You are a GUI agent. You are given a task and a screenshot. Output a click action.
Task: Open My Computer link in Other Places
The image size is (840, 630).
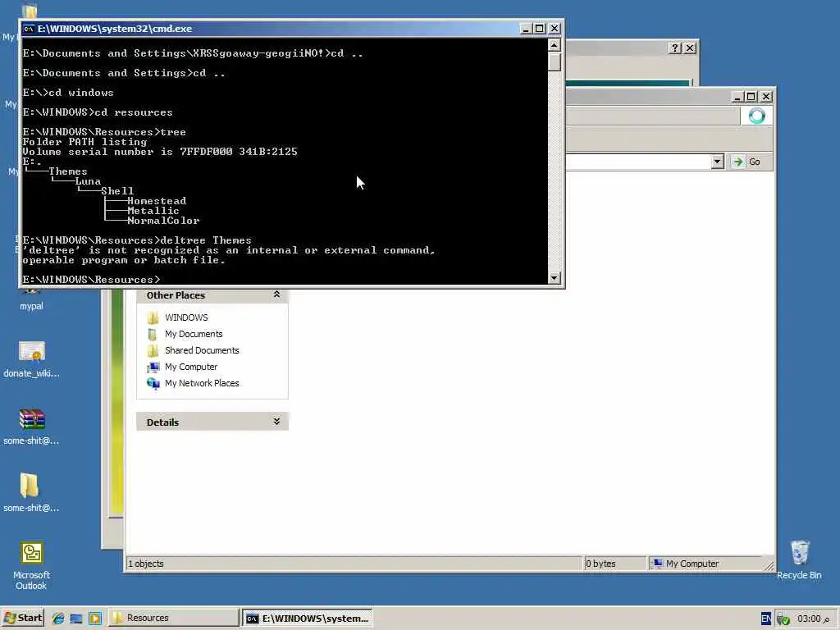(191, 367)
